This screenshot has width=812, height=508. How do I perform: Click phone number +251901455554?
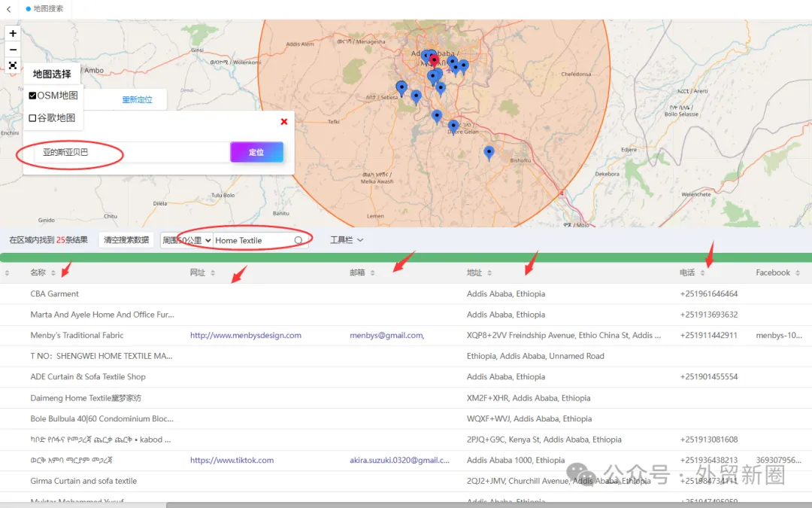[709, 377]
